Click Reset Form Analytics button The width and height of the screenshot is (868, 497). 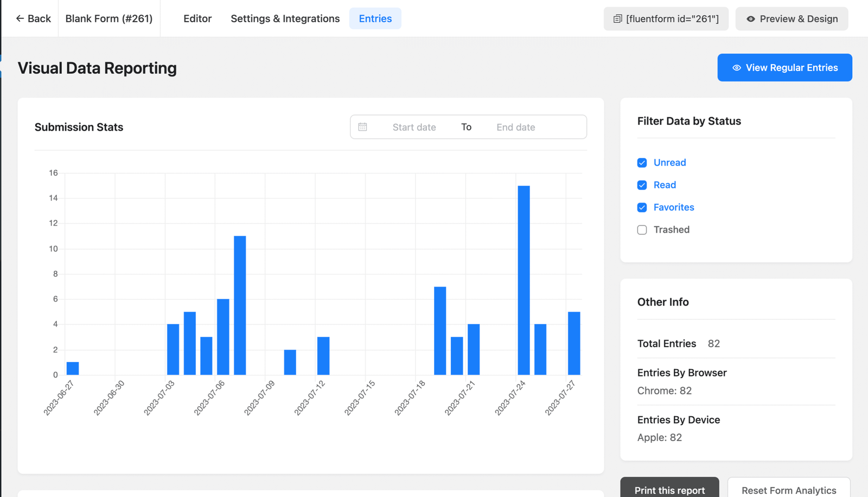[x=789, y=489]
